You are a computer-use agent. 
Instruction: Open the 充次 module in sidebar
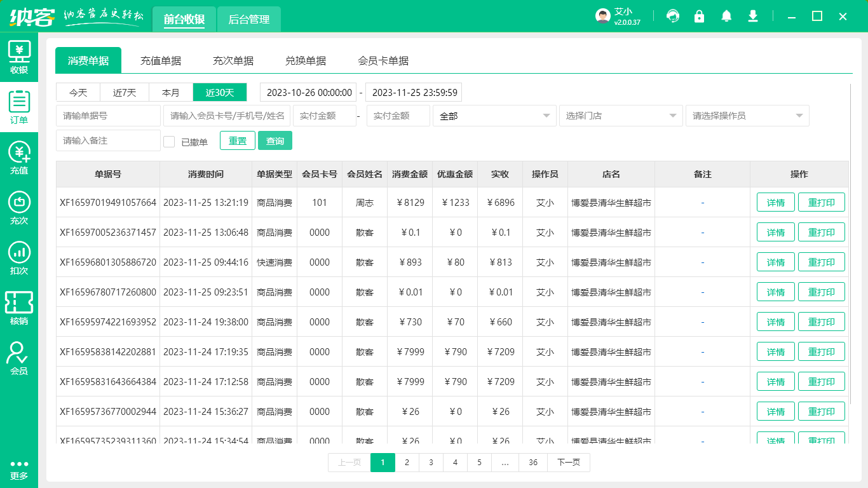pos(19,206)
